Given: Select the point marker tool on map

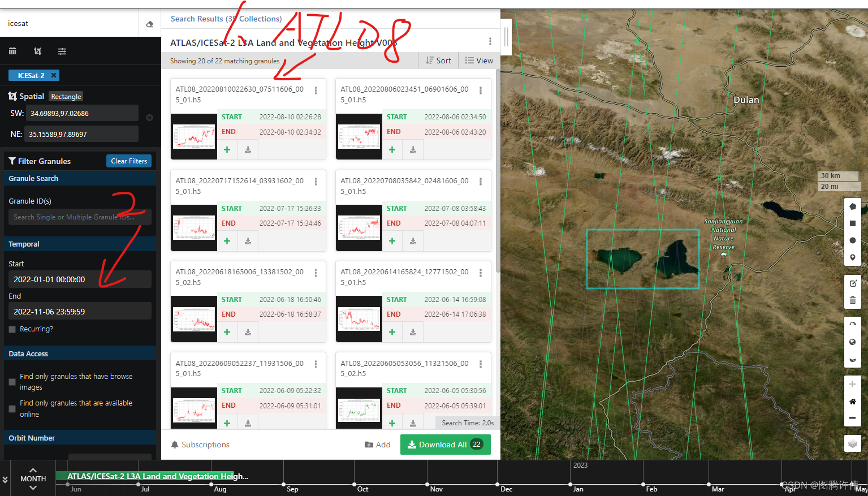Looking at the screenshot, I should (853, 257).
